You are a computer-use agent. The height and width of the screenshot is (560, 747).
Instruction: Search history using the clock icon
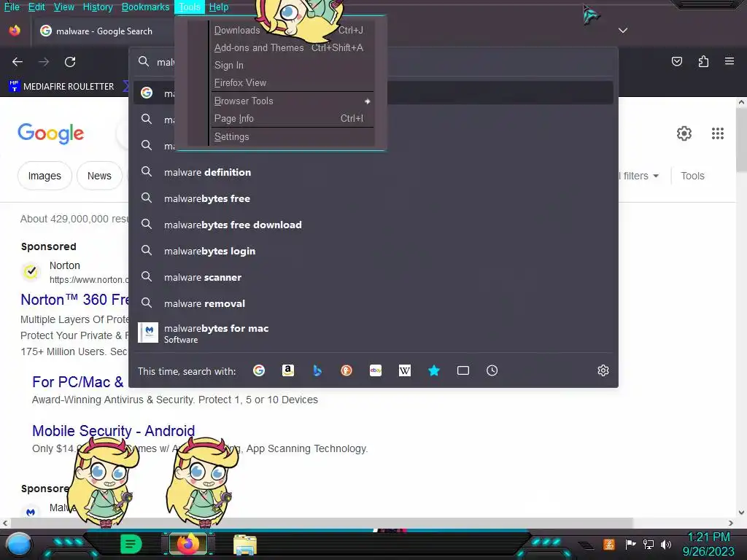click(x=492, y=370)
